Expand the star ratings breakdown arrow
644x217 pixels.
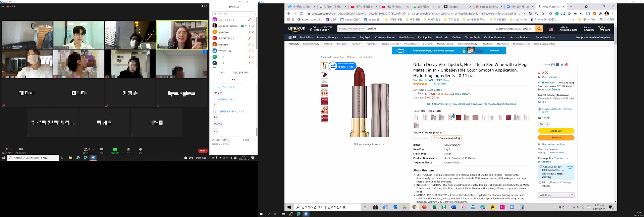point(429,84)
